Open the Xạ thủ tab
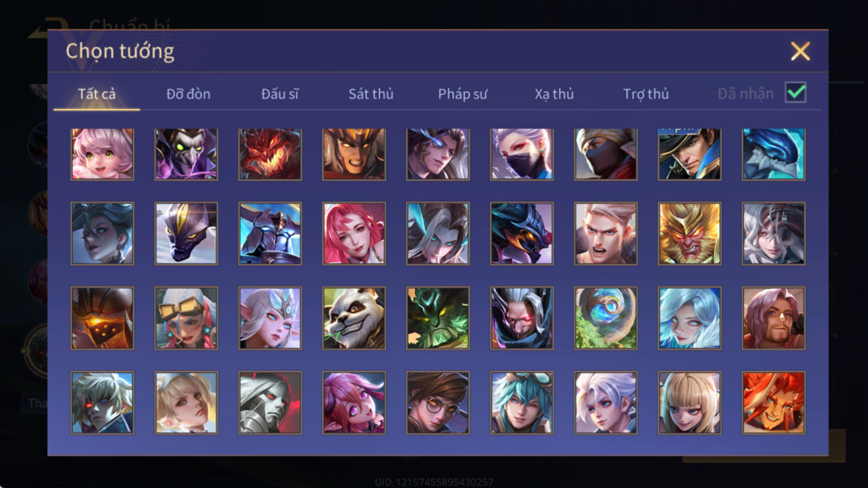The width and height of the screenshot is (868, 488). coord(554,94)
